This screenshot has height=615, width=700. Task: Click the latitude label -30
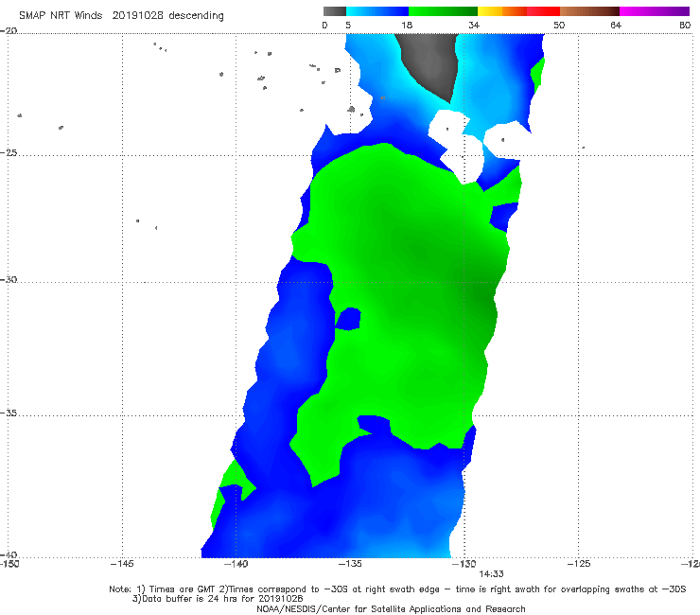[x=9, y=279]
